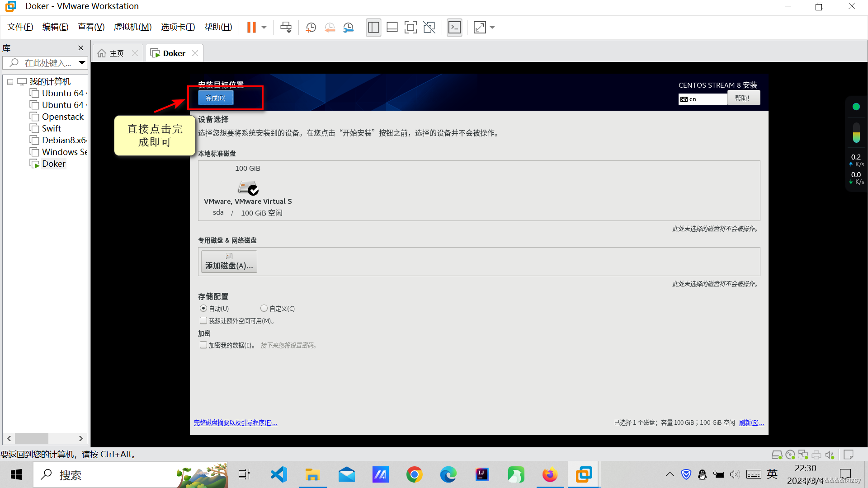Collapse the My Computer tree node
The width and height of the screenshot is (868, 488).
pos(10,82)
